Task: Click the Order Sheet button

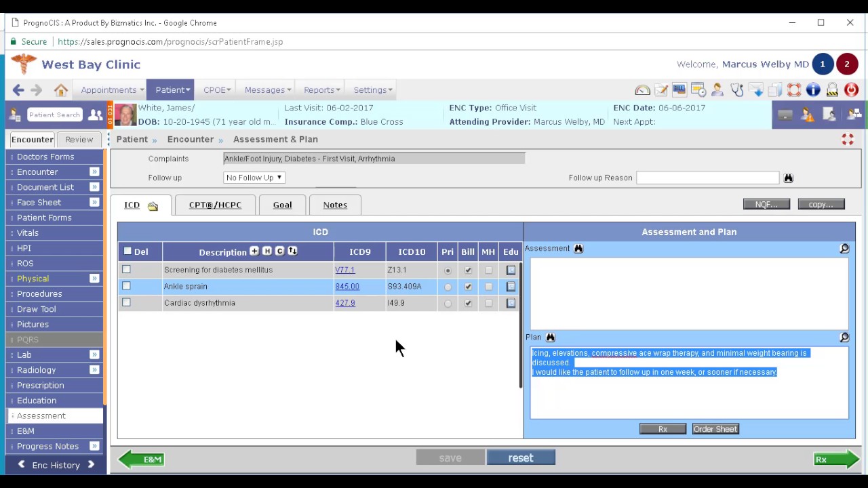Action: pos(715,429)
